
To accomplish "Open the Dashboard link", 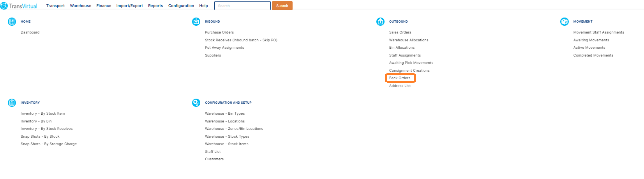I will pyautogui.click(x=30, y=32).
